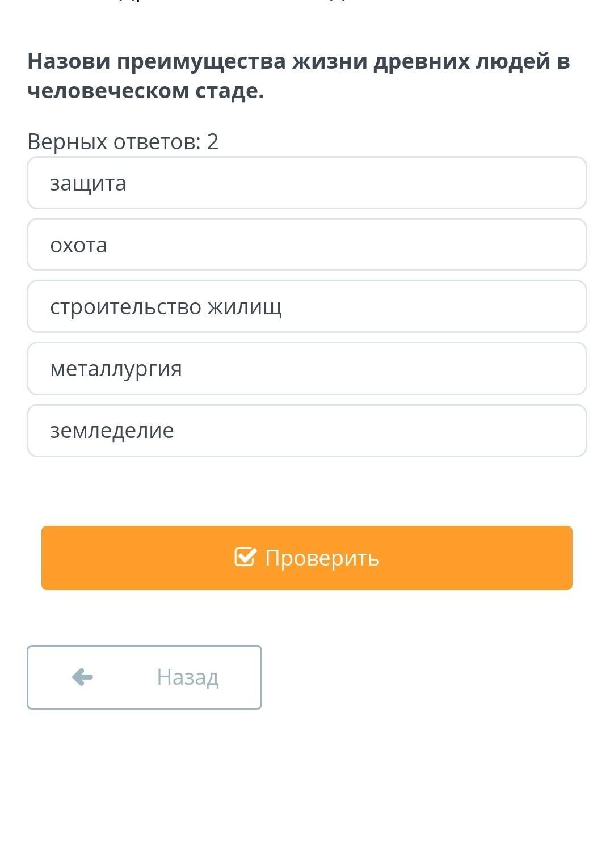Click the 'Верных ответов: 2' hint text

coord(123,141)
